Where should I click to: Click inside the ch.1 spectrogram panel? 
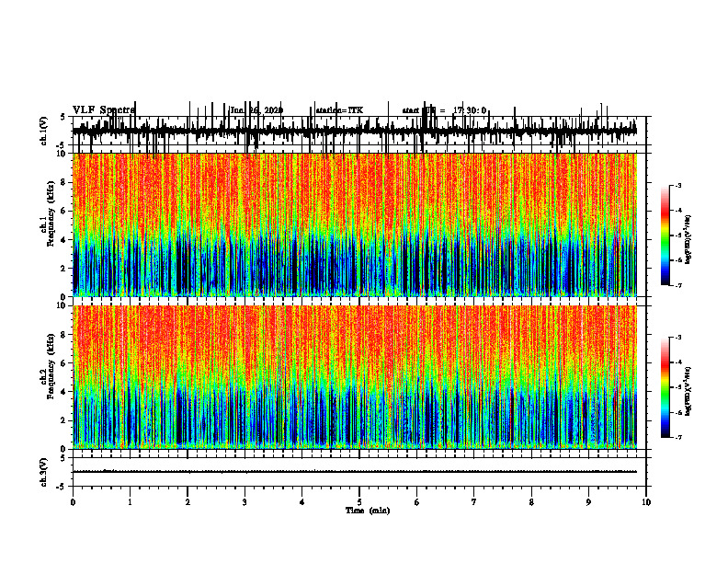[355, 224]
